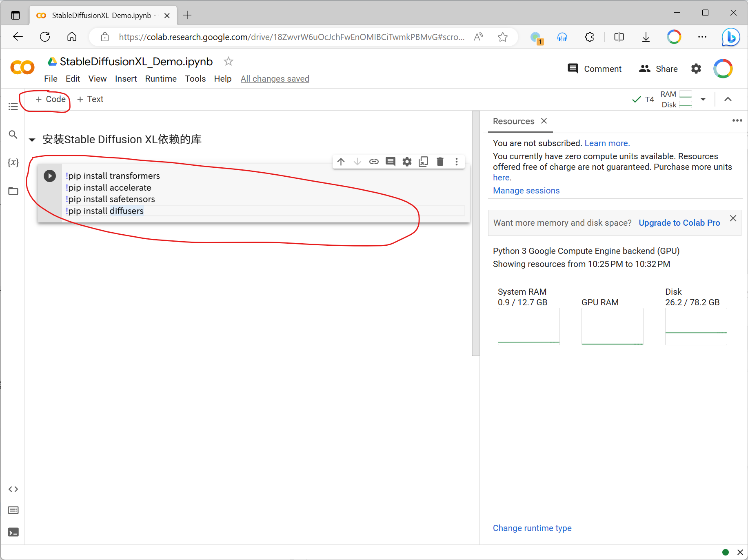Open Bing Copilot sidebar icon

[730, 37]
